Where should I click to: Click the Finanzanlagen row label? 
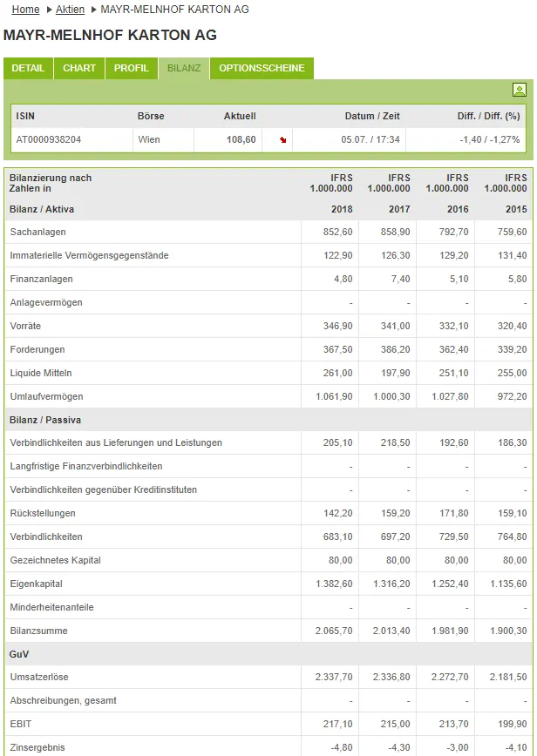[x=42, y=280]
